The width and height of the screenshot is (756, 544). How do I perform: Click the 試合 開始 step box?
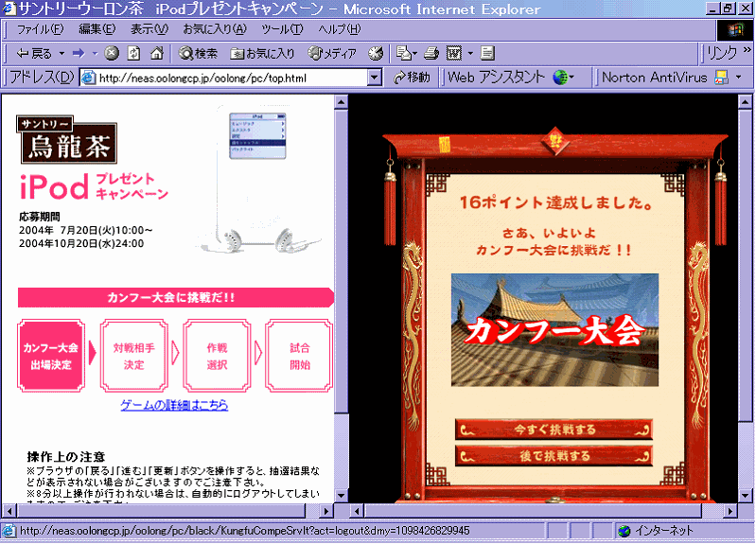pos(299,356)
